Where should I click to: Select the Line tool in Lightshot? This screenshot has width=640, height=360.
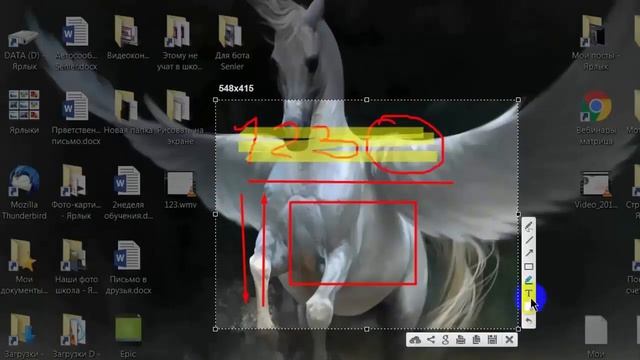pos(529,240)
